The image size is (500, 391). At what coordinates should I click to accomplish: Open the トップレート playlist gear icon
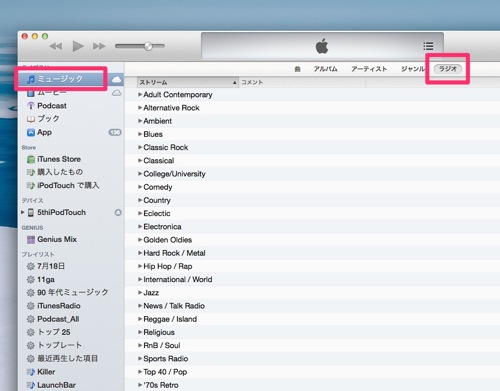pos(31,345)
